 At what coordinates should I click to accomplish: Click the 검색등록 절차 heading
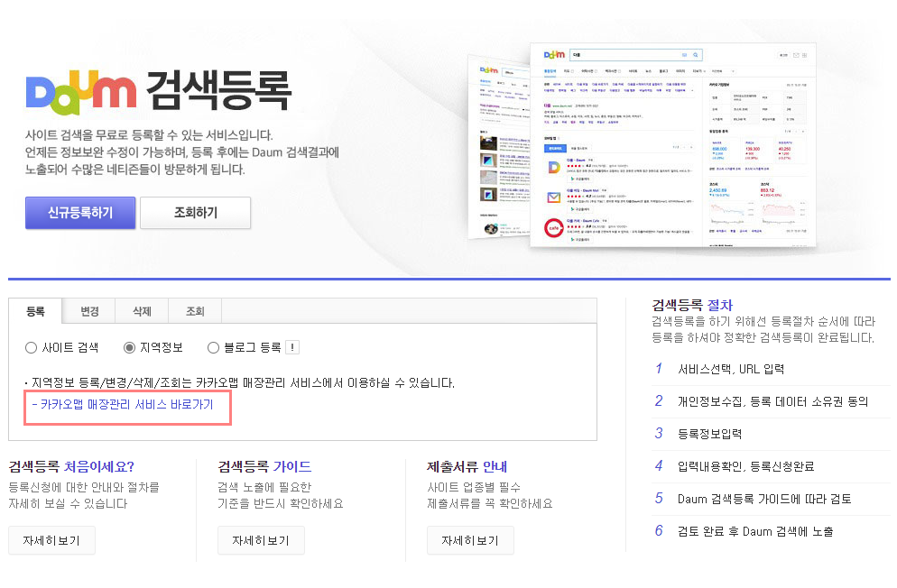click(692, 305)
